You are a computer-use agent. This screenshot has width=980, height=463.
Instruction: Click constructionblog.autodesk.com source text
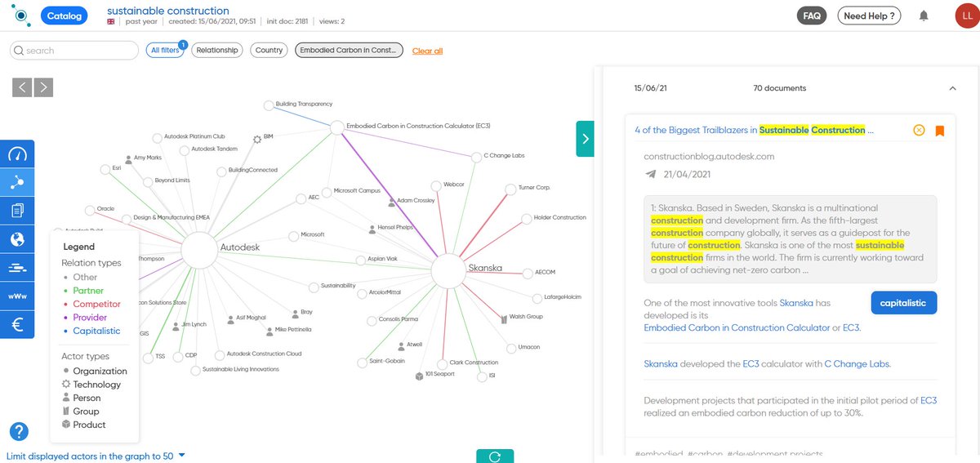(x=709, y=156)
